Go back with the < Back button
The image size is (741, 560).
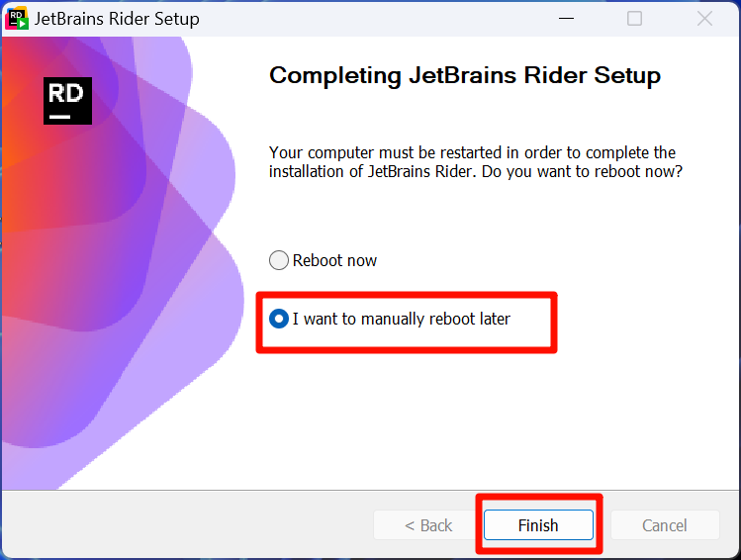(x=428, y=525)
